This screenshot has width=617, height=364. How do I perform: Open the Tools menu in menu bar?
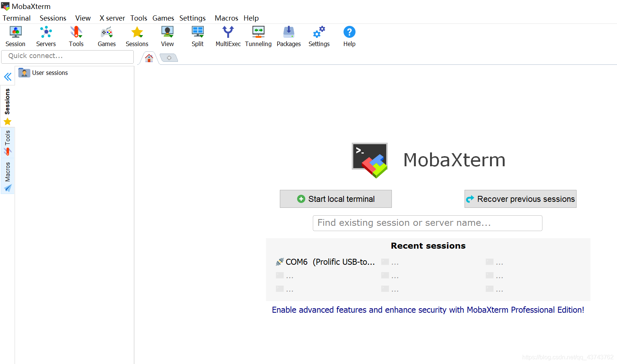pyautogui.click(x=139, y=18)
